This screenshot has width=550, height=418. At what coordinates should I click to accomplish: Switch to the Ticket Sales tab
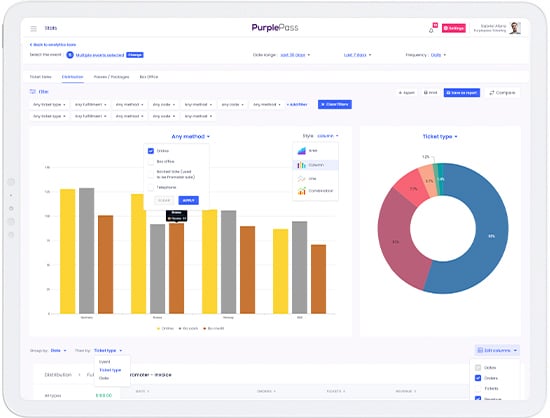(40, 77)
